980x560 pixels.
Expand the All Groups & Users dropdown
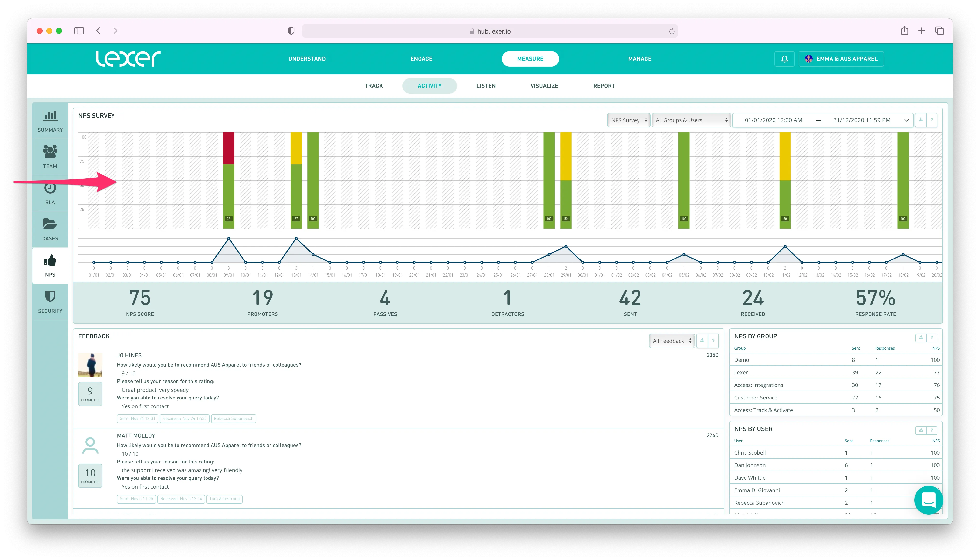pyautogui.click(x=691, y=120)
